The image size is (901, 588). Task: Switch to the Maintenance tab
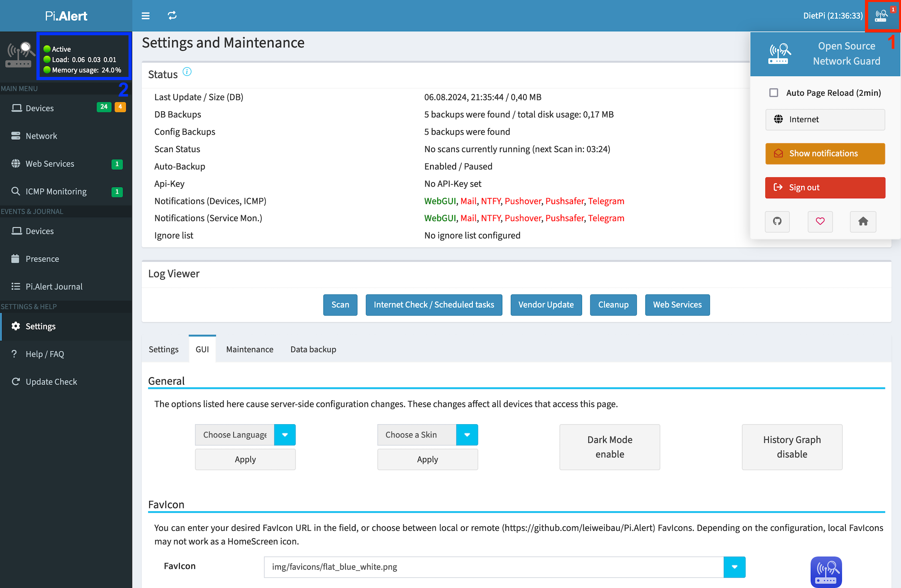coord(249,349)
